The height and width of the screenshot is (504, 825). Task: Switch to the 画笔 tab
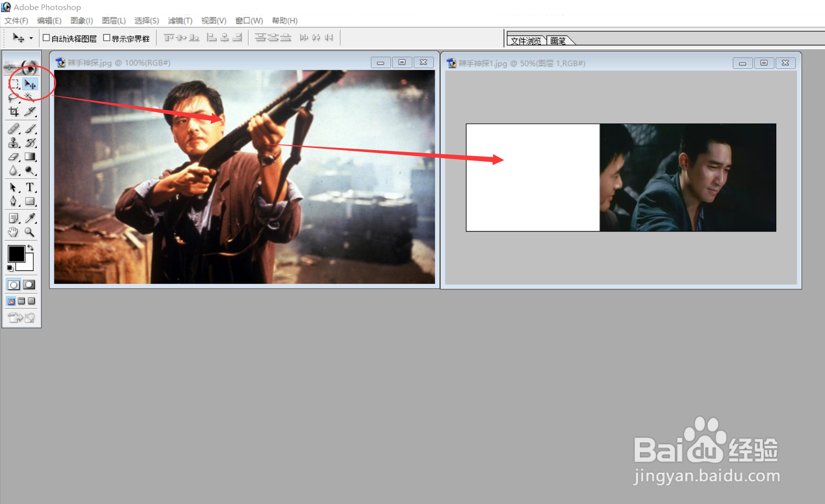point(558,41)
